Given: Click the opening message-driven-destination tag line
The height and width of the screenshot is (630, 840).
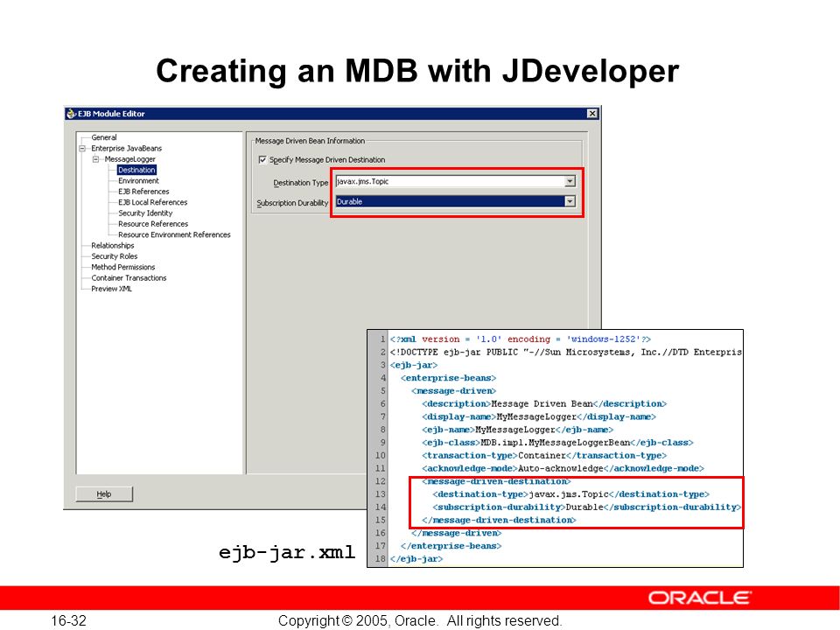Looking at the screenshot, I should point(497,481).
